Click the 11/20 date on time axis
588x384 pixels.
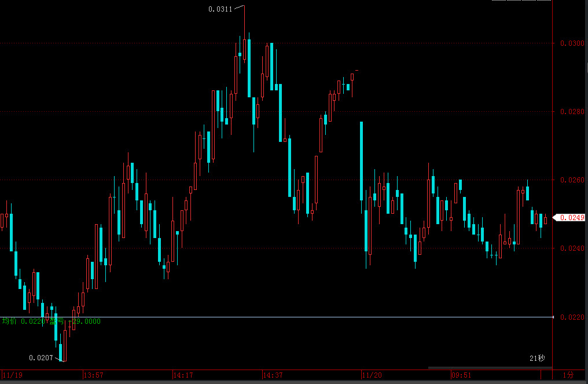click(372, 375)
